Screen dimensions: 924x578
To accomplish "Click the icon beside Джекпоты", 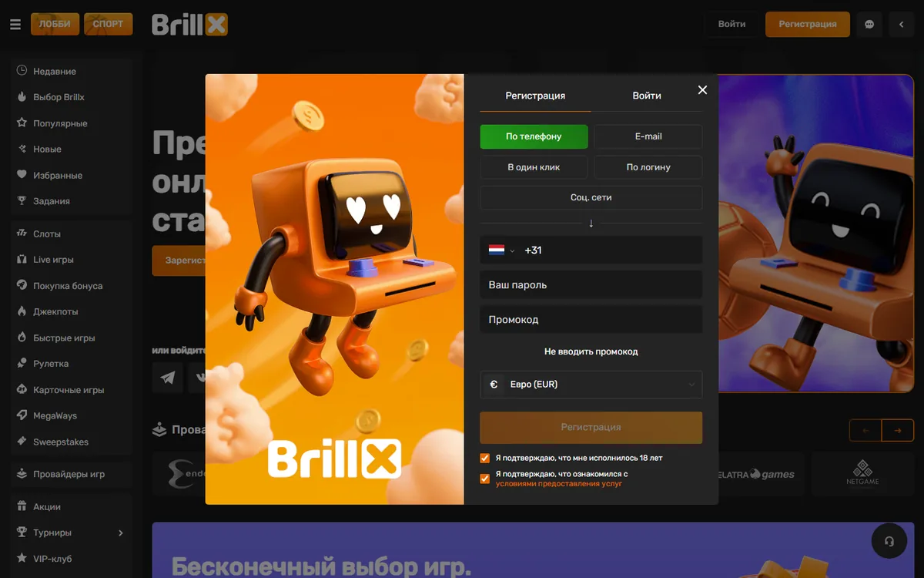I will (22, 311).
